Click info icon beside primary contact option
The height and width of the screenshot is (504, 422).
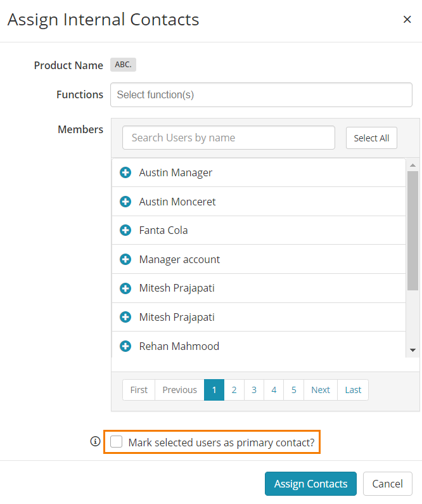95,441
